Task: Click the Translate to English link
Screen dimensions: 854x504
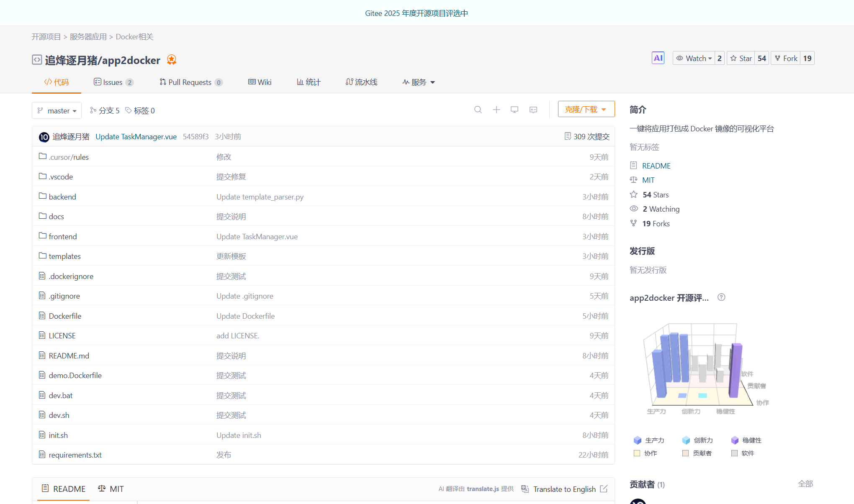Action: coord(564,489)
